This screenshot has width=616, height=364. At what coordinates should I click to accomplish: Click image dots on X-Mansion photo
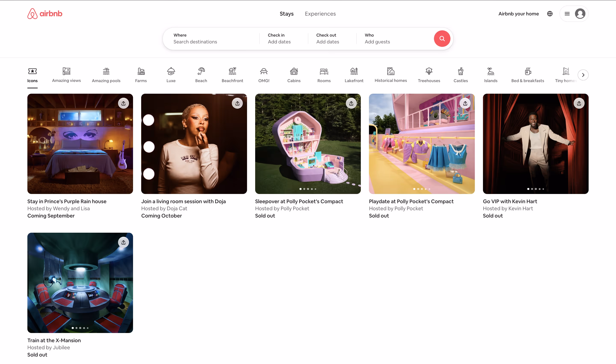[80, 328]
